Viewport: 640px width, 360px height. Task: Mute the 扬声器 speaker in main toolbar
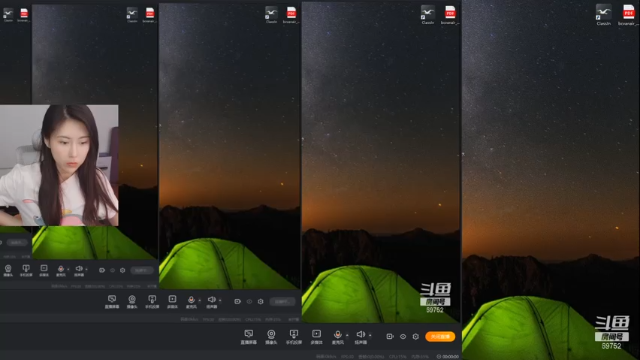pos(360,337)
